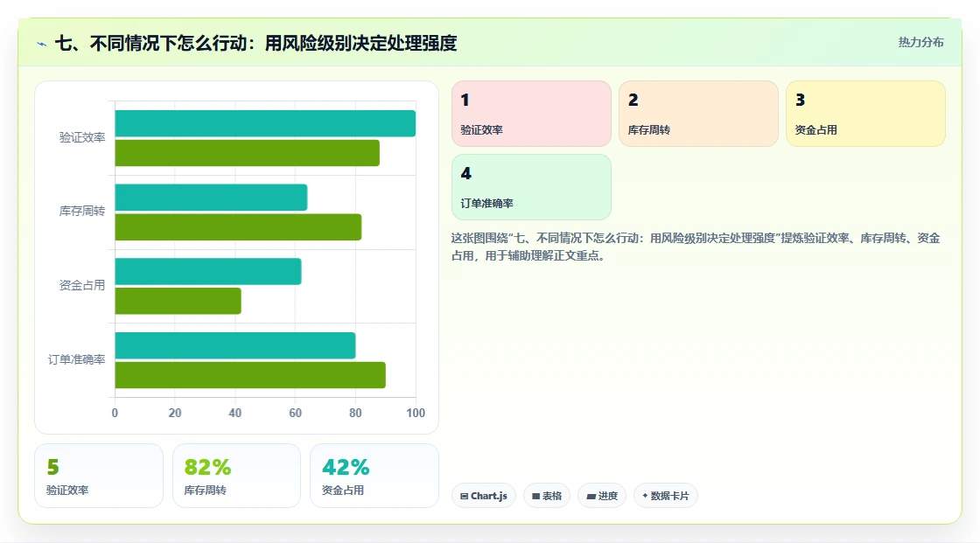Viewport: 980px width, 543px height.
Task: Click the x-axis tick label 80
Action: click(355, 413)
